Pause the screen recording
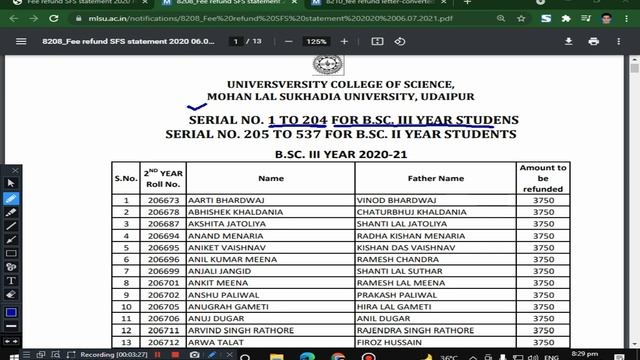The width and height of the screenshot is (640, 360). click(158, 355)
